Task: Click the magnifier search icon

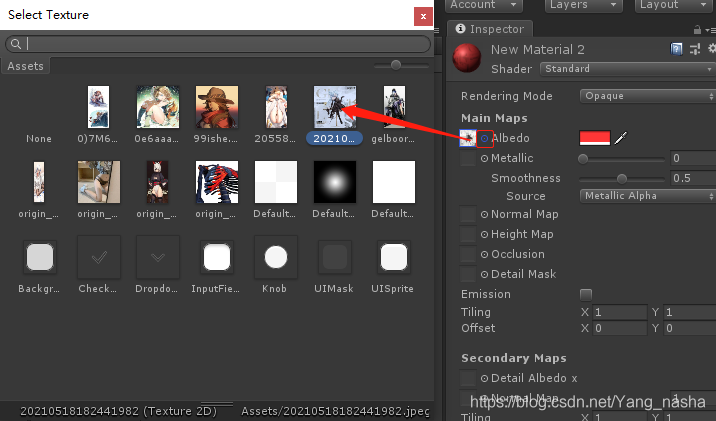Action: 16,44
